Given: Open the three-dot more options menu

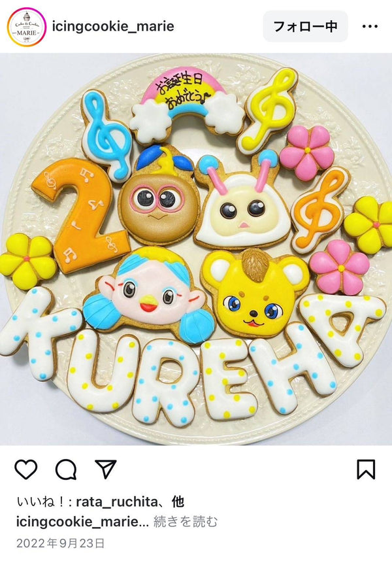Looking at the screenshot, I should 370,26.
